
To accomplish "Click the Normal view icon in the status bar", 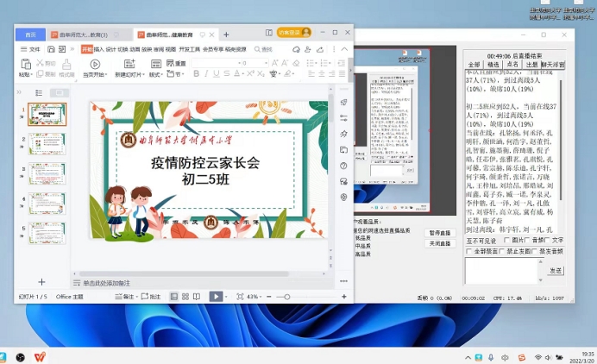I will point(174,297).
